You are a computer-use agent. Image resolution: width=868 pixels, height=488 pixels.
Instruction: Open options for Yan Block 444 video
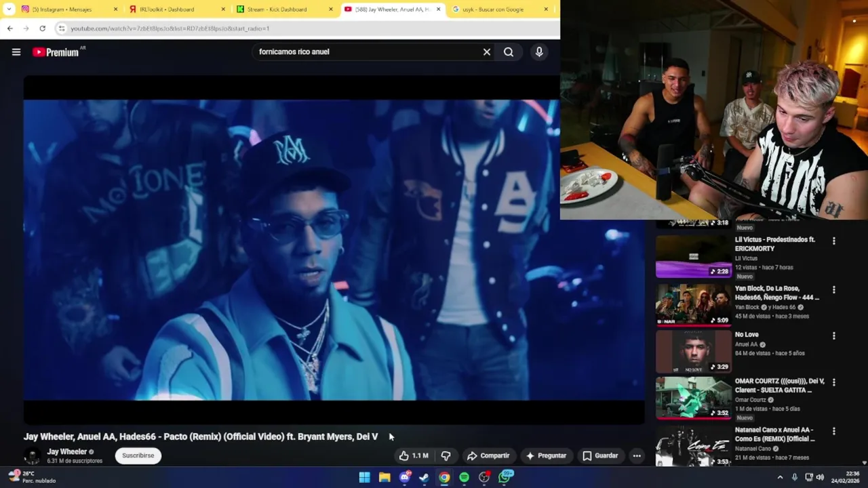click(x=833, y=289)
